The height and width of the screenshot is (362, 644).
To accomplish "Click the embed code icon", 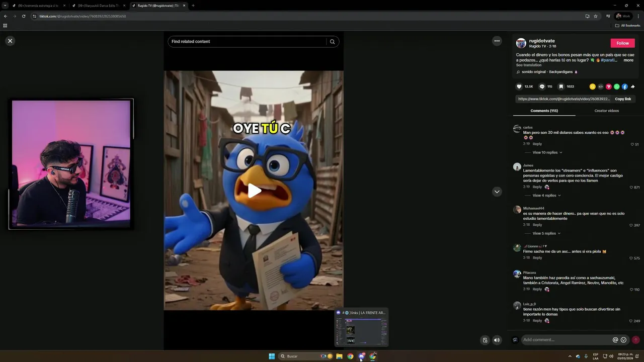I will [600, 86].
